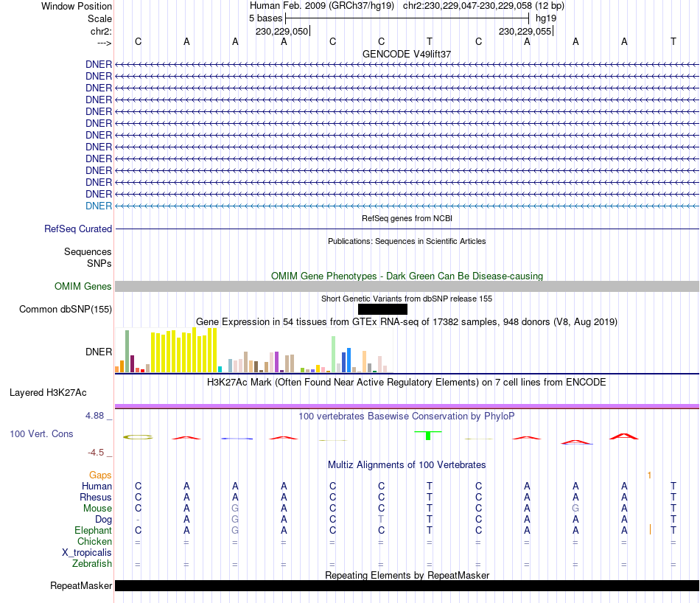Open RefSeq genes from NCBI title

pyautogui.click(x=407, y=218)
